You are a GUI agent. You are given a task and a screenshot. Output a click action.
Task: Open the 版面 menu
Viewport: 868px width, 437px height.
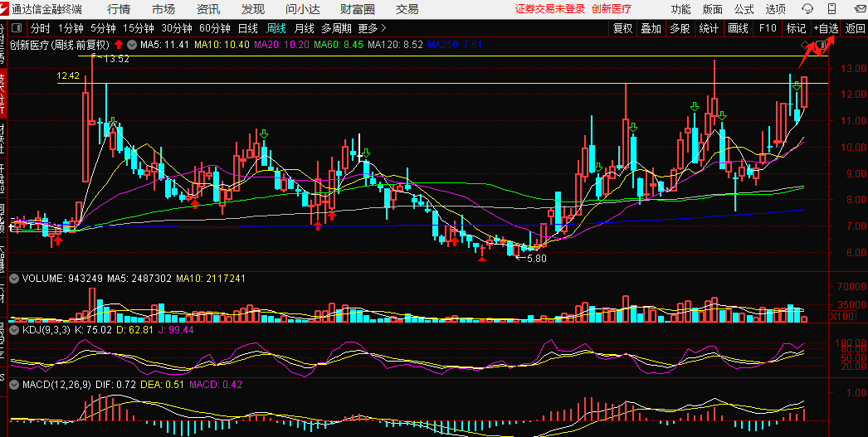(x=713, y=9)
